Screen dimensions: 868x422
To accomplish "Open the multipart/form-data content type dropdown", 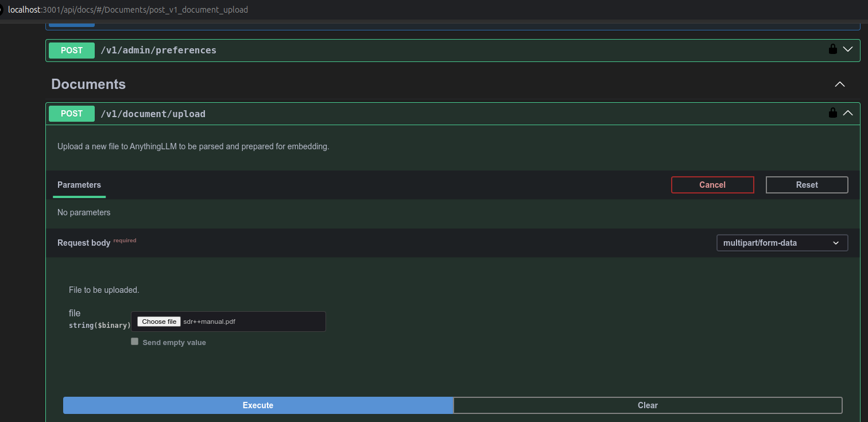I will [x=782, y=243].
